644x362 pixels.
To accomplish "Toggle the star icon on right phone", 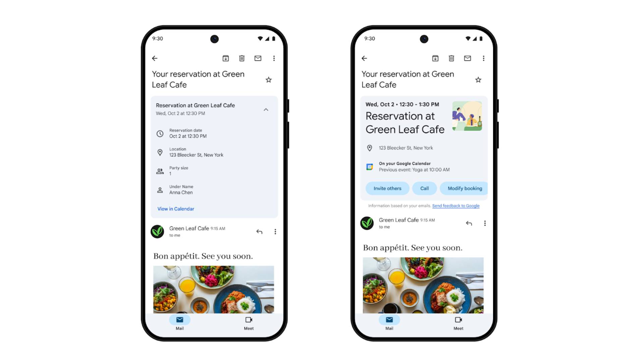I will click(x=478, y=80).
